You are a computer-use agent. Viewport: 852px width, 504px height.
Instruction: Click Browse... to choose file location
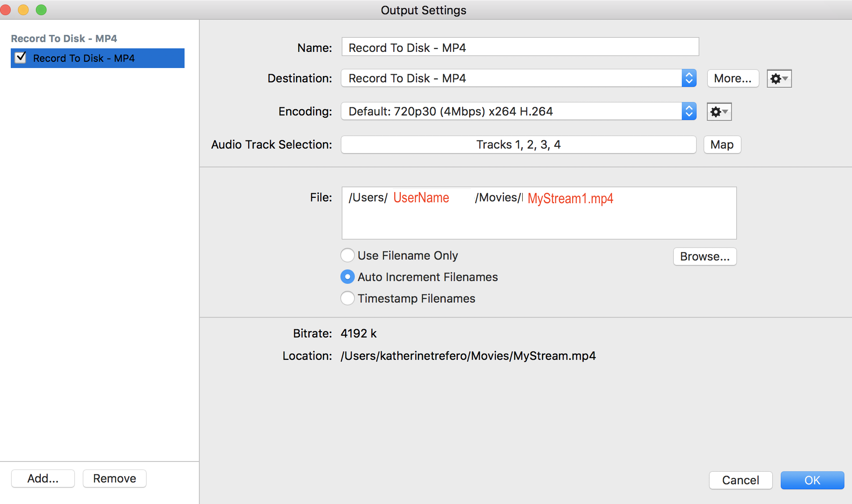[x=705, y=256]
